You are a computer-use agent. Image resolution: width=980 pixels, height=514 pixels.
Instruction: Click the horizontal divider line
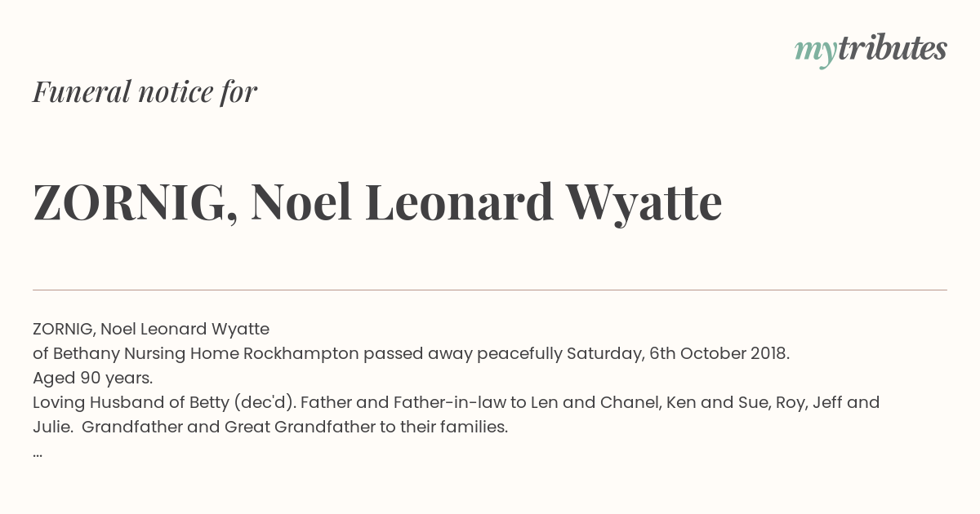490,290
